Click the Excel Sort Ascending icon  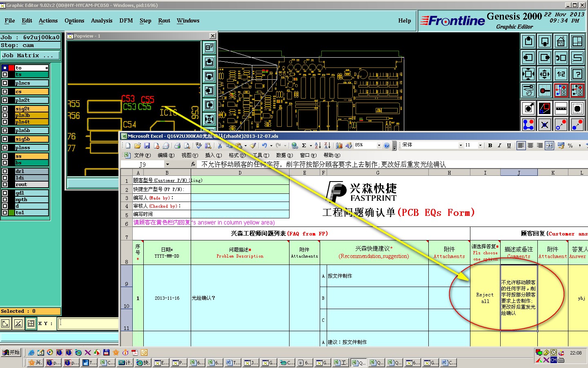[x=318, y=146]
